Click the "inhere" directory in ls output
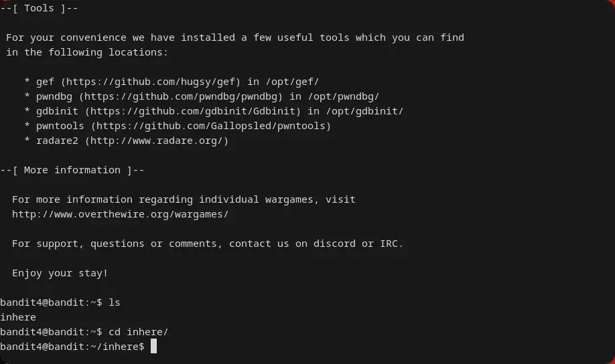Screen dimensions: 615x364 18,317
